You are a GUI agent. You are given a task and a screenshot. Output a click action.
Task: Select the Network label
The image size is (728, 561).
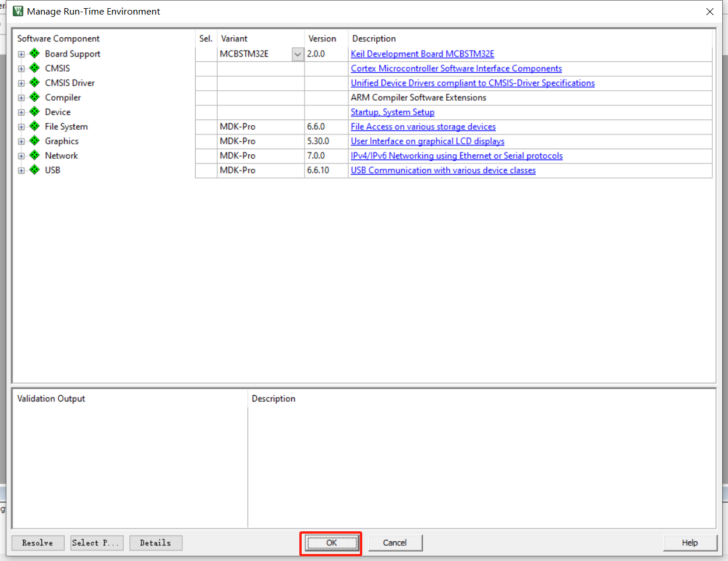61,155
